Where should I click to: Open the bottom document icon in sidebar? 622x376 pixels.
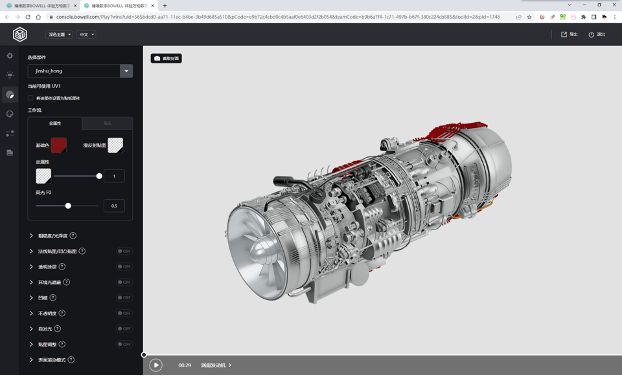pyautogui.click(x=10, y=153)
